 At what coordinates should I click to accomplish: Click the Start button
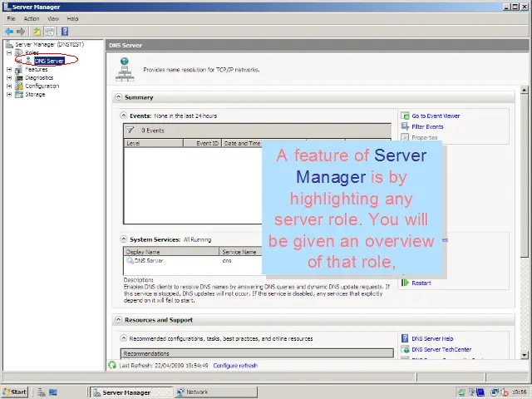coord(14,392)
